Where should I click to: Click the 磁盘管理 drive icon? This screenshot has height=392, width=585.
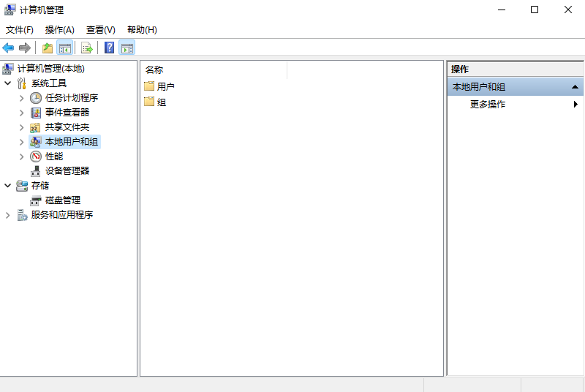(x=35, y=200)
